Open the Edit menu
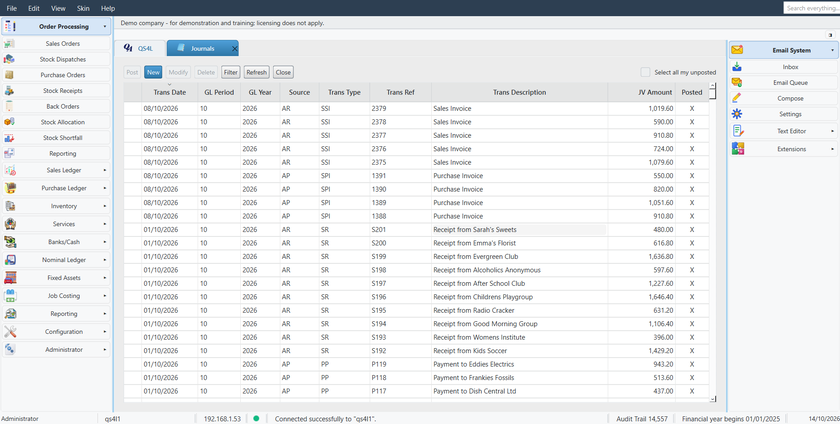This screenshot has height=424, width=840. pos(34,9)
